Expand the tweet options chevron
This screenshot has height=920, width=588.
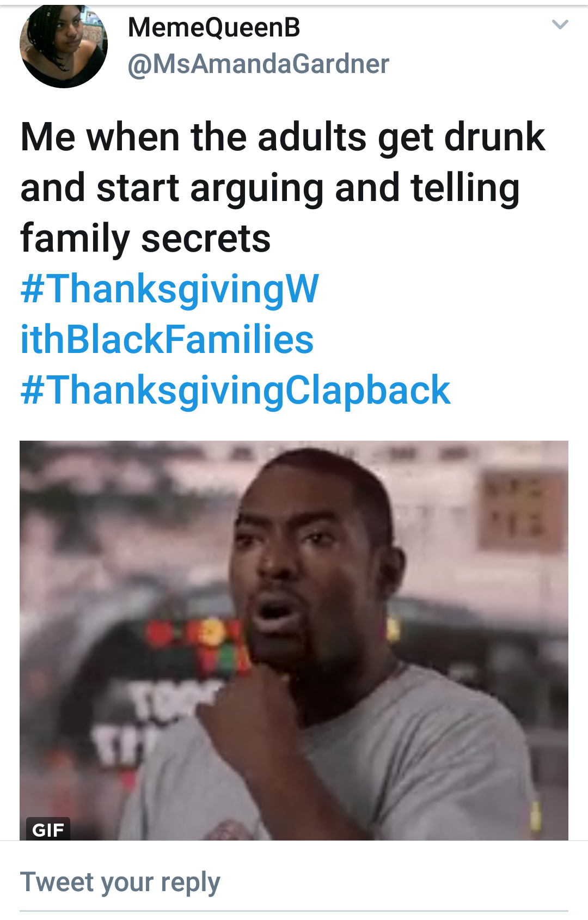pyautogui.click(x=560, y=25)
